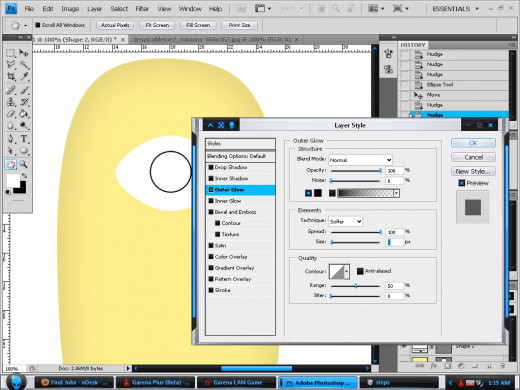520x390 pixels.
Task: Toggle the Outer Glow style checkbox
Action: coord(211,190)
